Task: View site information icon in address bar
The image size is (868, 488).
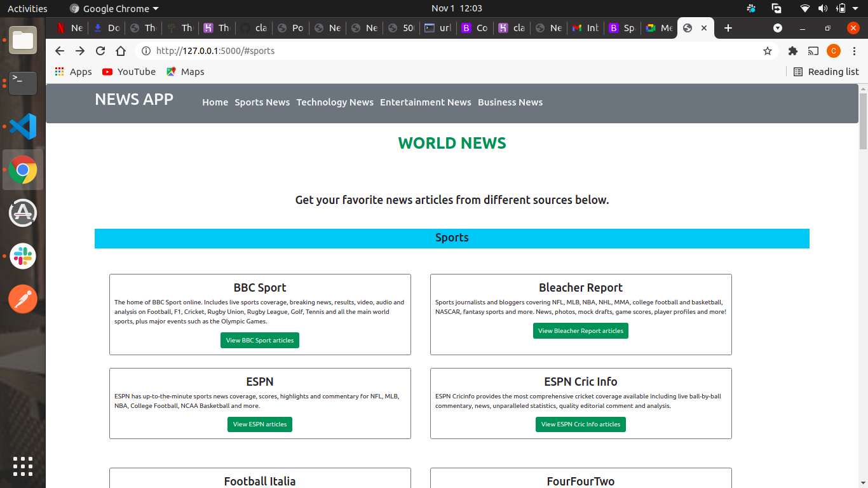Action: point(146,51)
